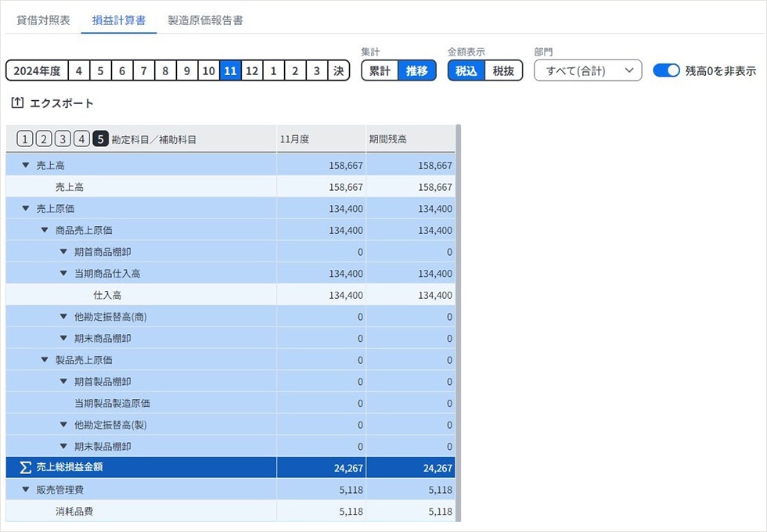Collapse the 売上原価 tree row
Image resolution: width=767 pixels, height=532 pixels.
[26, 209]
